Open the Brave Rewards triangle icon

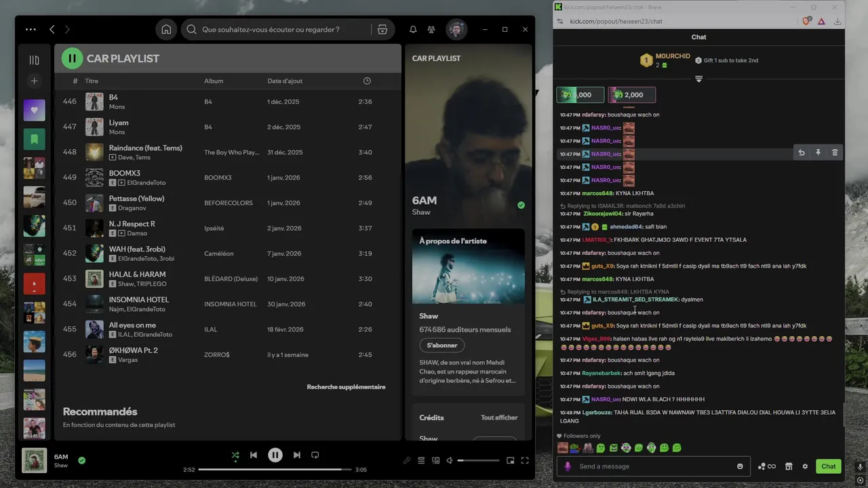click(821, 21)
